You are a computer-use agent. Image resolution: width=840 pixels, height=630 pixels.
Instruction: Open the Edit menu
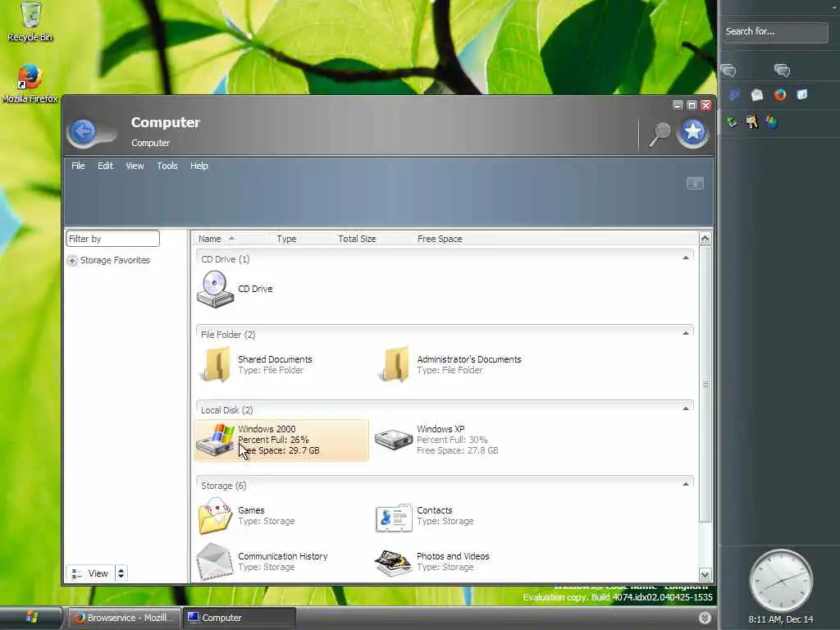(x=105, y=166)
